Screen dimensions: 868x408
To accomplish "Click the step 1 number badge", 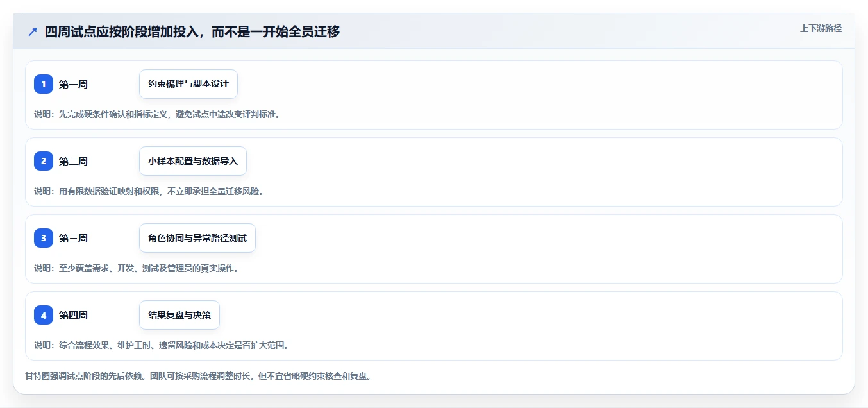I will pyautogui.click(x=44, y=84).
